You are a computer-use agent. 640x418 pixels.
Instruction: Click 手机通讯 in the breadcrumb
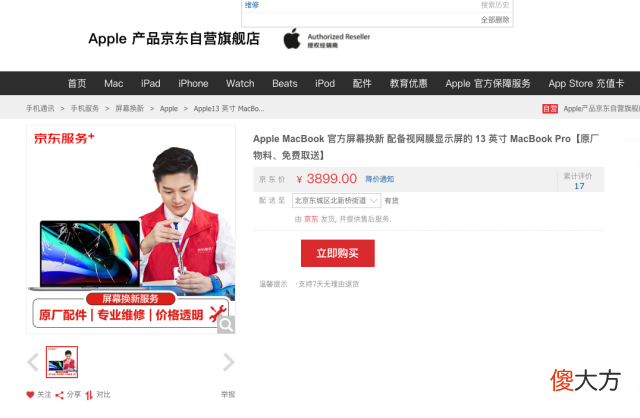coord(40,109)
